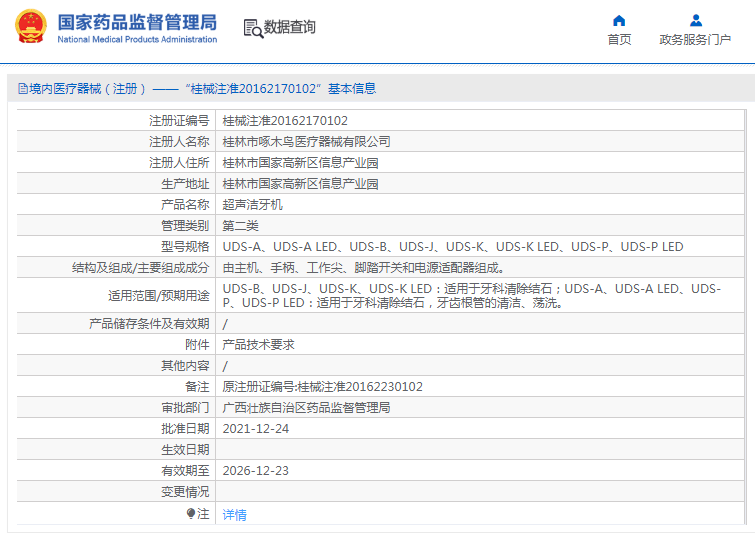Click the 数据查询 magnifier document icon
Viewport: 755px width, 533px height.
(252, 28)
